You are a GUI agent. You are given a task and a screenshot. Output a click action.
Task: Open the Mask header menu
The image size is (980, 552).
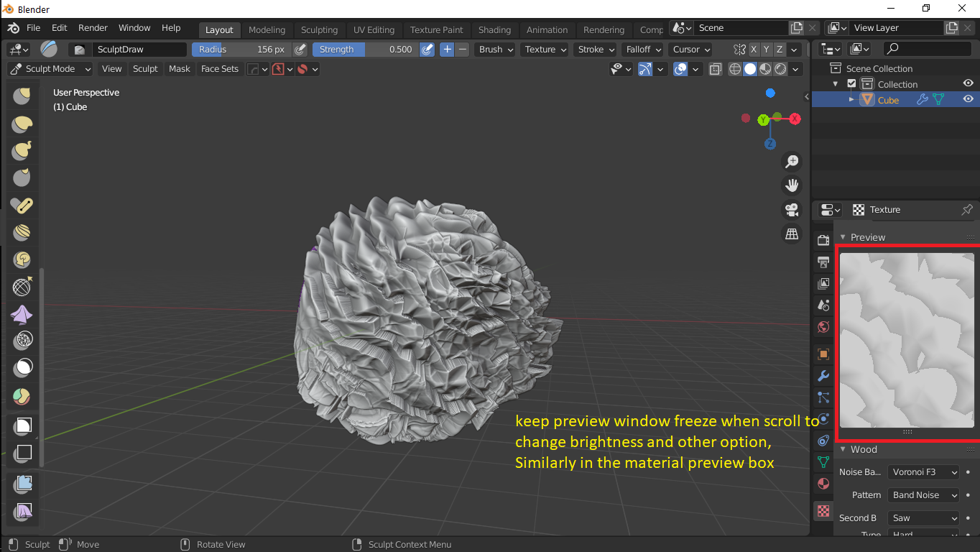click(x=180, y=69)
